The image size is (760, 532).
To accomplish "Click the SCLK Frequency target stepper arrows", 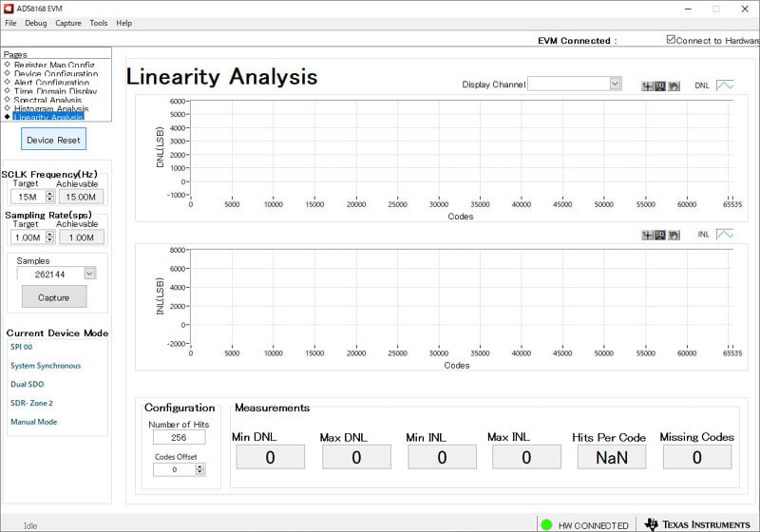I will point(50,197).
